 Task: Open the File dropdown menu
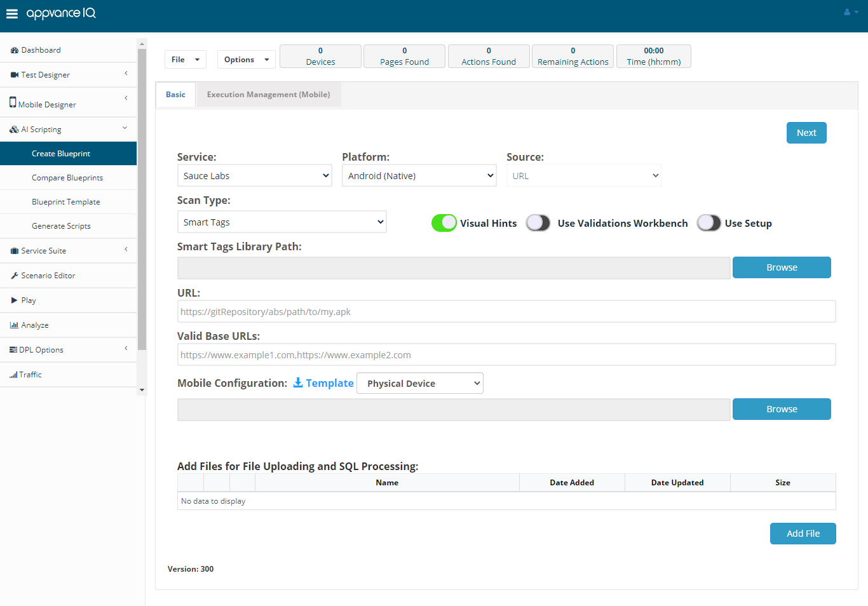pos(186,60)
